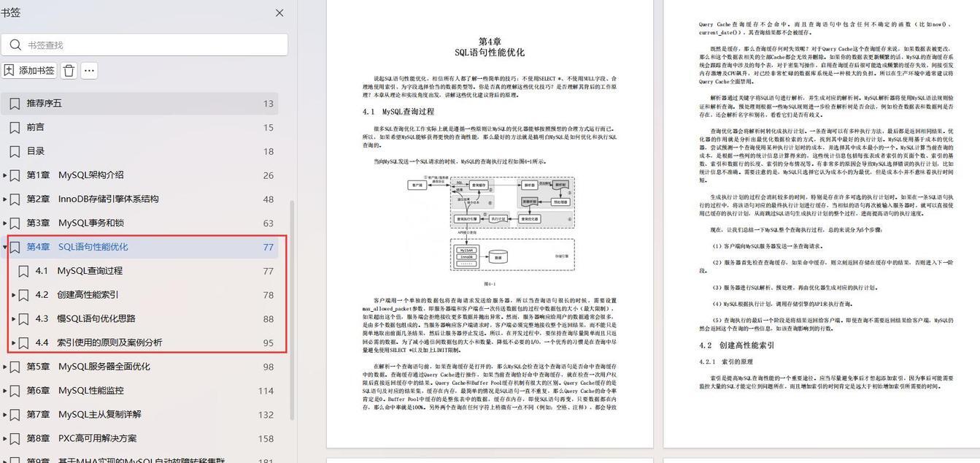
Task: Click the search magnifier icon
Action: point(15,45)
